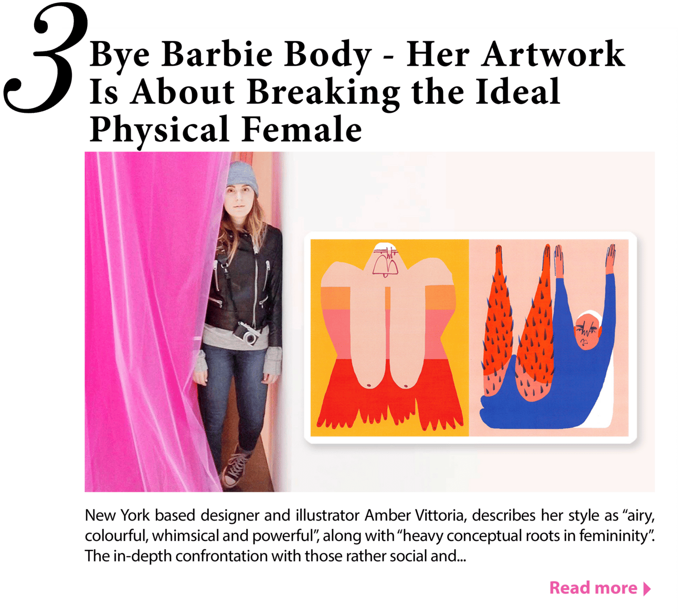678x616 pixels.
Task: Open the blue figure illustration
Action: (548, 338)
